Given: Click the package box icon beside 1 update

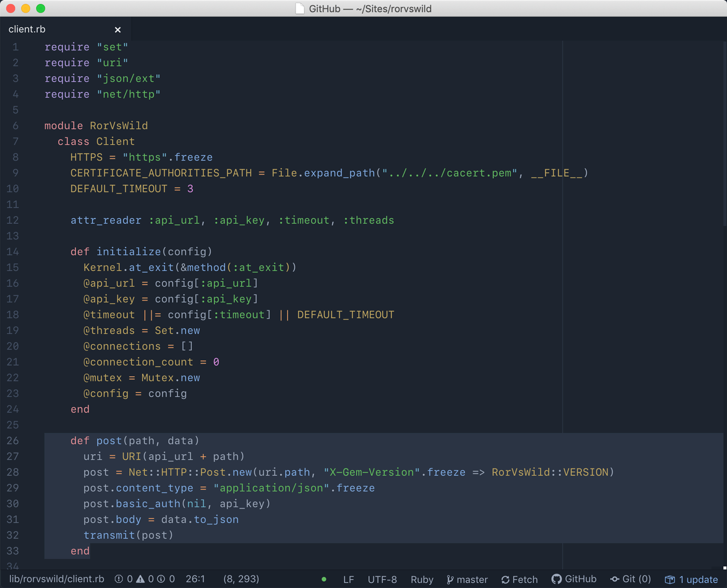Looking at the screenshot, I should click(670, 579).
